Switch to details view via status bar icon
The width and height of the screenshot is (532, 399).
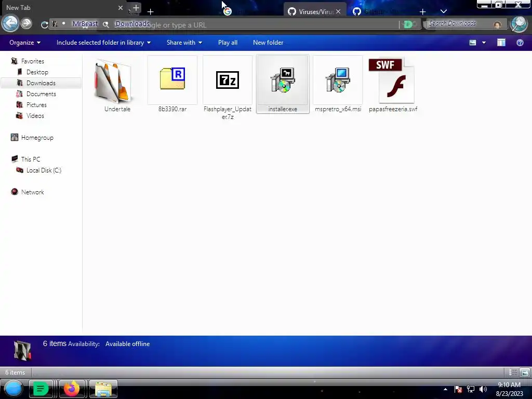[513, 373]
